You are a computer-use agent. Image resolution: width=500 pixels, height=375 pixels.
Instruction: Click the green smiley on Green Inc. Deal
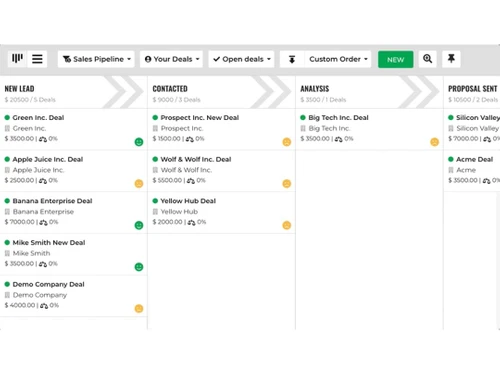click(x=139, y=142)
